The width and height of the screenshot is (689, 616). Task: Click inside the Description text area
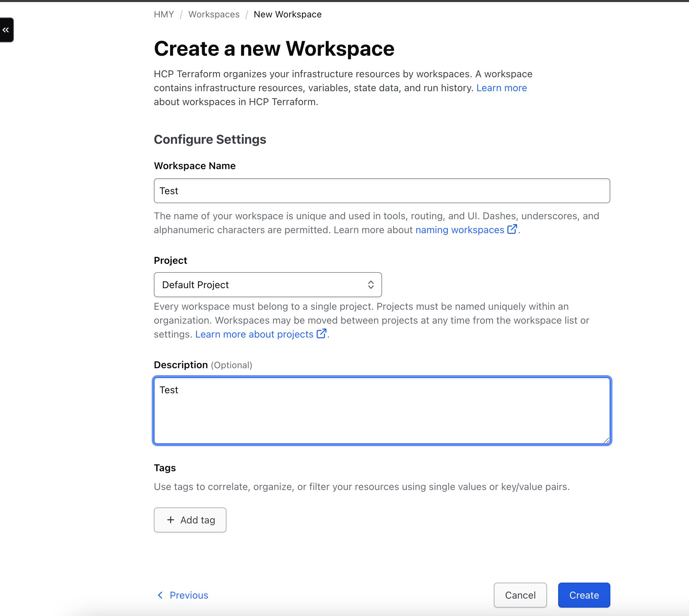(382, 411)
